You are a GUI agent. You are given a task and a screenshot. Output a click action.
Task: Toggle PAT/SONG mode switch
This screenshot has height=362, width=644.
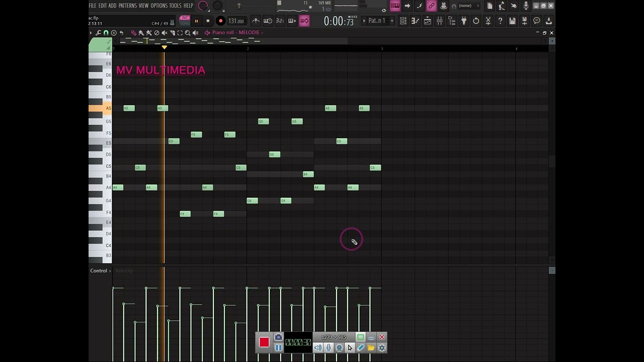pos(185,21)
